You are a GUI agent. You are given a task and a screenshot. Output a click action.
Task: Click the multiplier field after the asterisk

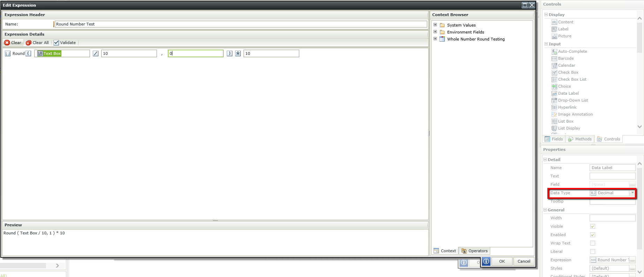tap(271, 53)
